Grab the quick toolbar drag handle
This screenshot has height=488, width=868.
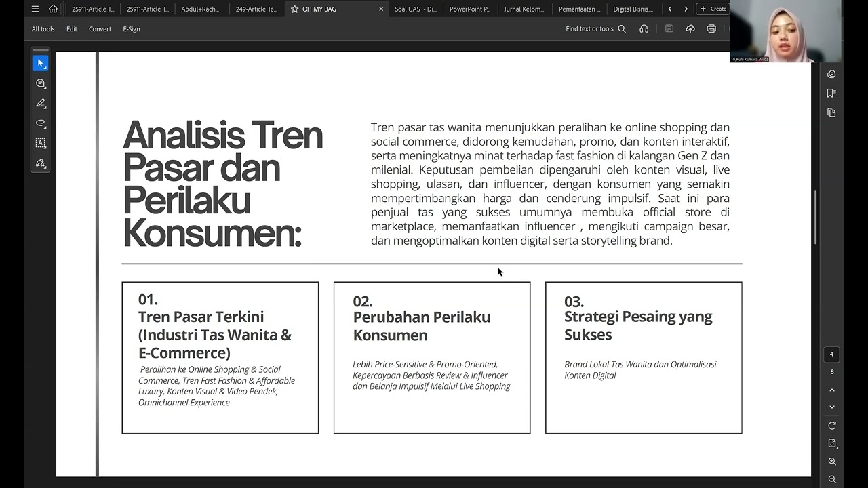tap(41, 50)
